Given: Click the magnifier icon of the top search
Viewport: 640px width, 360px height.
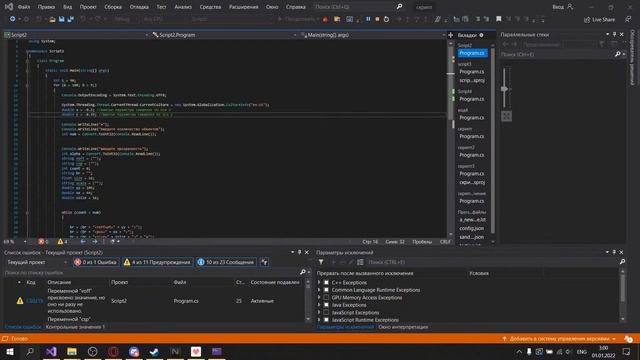Looking at the screenshot, I should coord(400,7).
